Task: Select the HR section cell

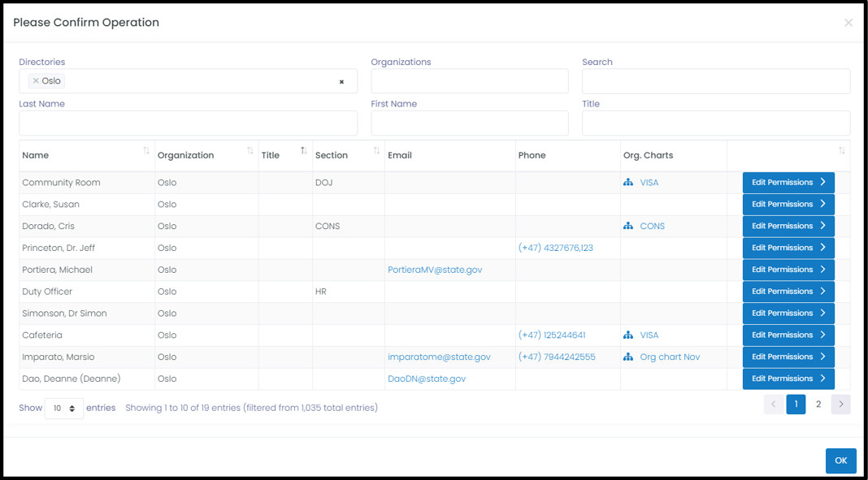Action: 349,292
